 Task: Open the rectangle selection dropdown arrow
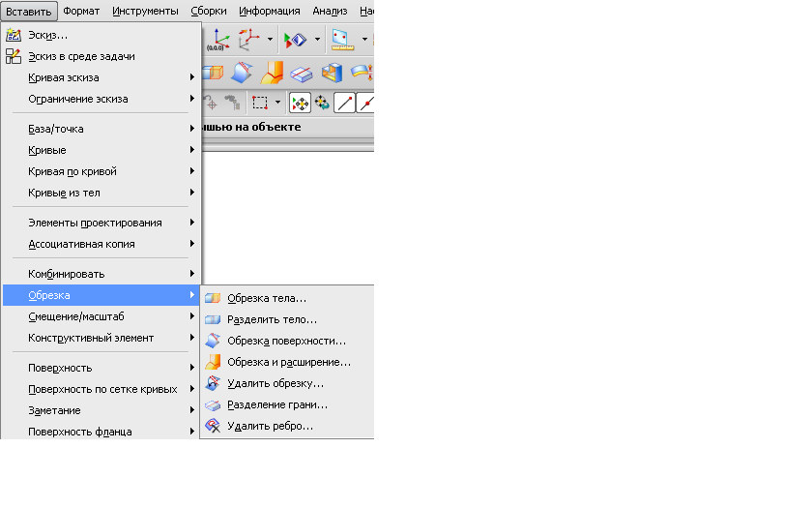[x=277, y=103]
